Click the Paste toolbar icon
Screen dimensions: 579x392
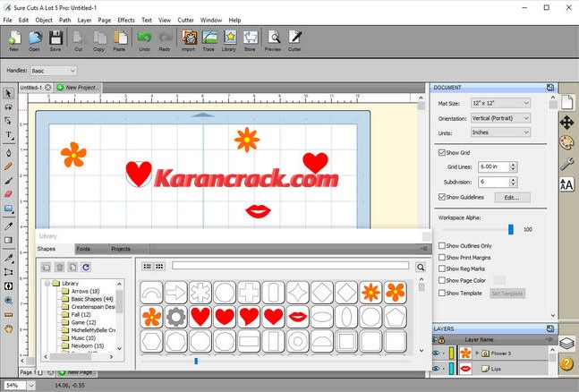(120, 40)
